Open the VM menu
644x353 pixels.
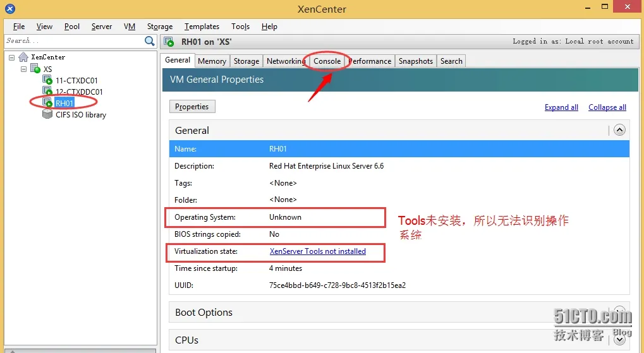click(130, 27)
